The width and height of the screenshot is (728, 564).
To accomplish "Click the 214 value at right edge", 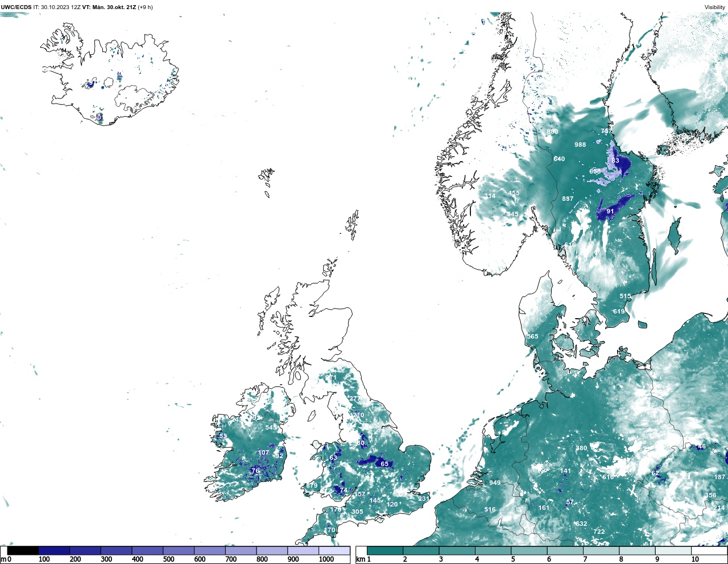I will [x=719, y=508].
